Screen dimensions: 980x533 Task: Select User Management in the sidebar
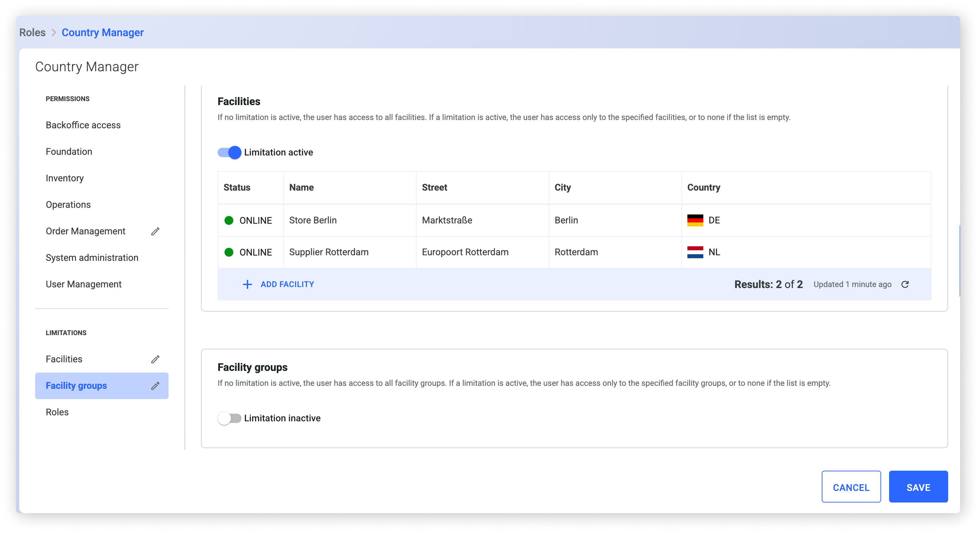tap(83, 284)
